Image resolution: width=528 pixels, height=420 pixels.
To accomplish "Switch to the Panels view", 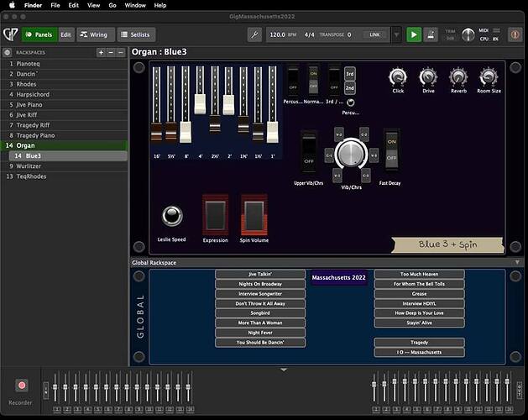I will [x=39, y=34].
